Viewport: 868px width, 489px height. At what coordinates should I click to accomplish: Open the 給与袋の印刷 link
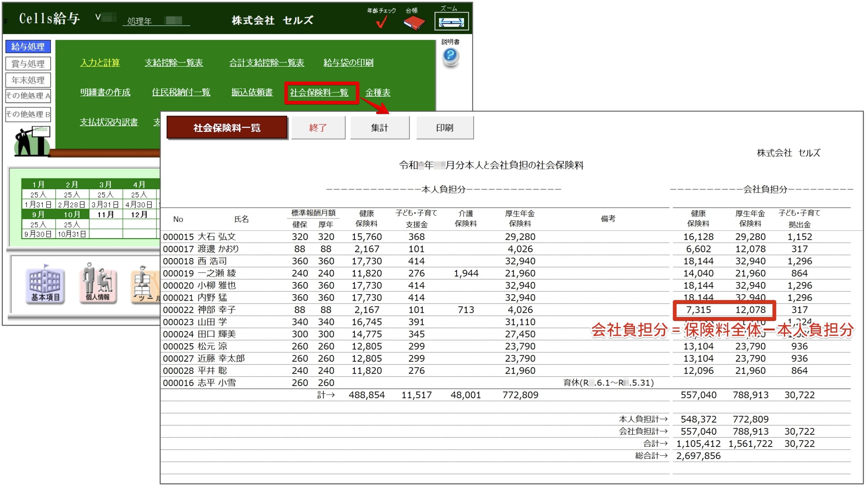point(349,63)
